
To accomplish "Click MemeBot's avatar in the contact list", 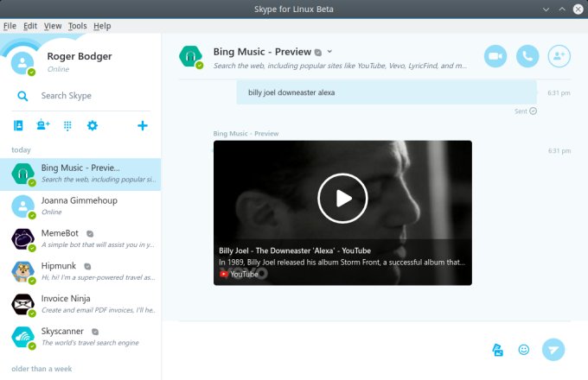I will pos(22,239).
